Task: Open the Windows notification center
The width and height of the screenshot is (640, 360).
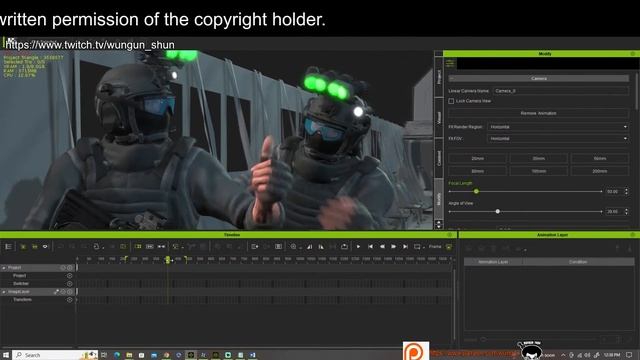Action: click(x=629, y=355)
